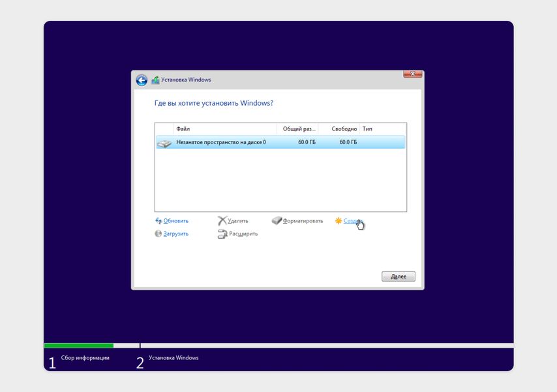Click the Установка Windows title text
557x392 pixels.
(x=186, y=80)
